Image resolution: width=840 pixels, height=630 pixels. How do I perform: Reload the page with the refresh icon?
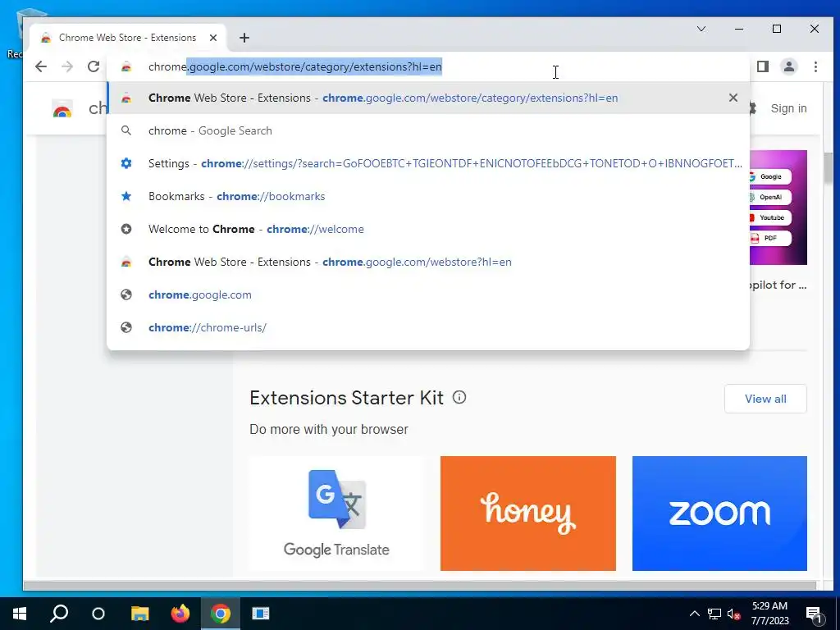(94, 66)
